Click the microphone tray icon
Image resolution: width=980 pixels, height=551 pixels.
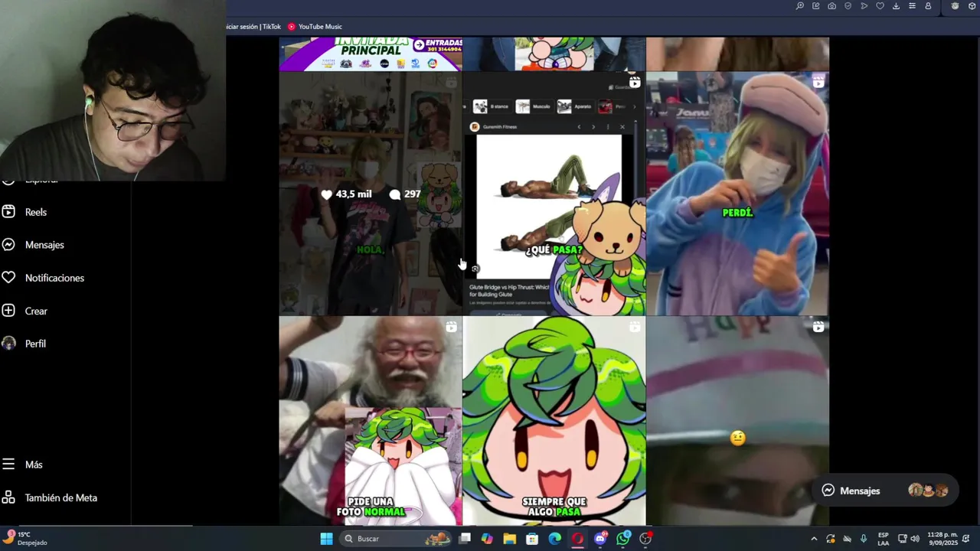pos(864,539)
